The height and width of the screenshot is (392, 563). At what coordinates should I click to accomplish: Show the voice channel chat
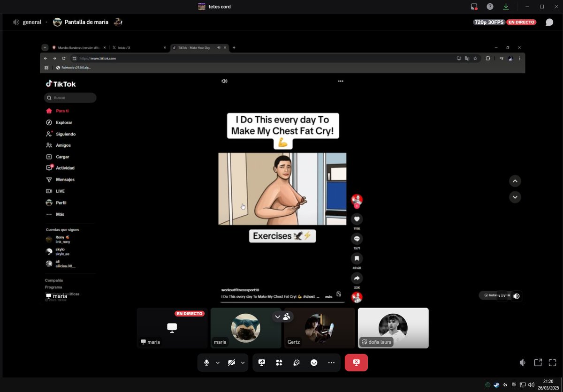(x=549, y=22)
